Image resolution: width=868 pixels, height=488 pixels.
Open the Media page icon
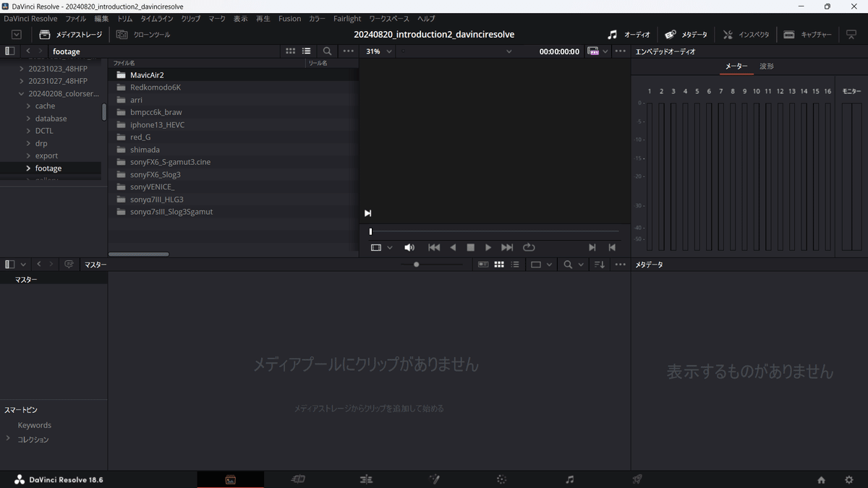pos(230,479)
